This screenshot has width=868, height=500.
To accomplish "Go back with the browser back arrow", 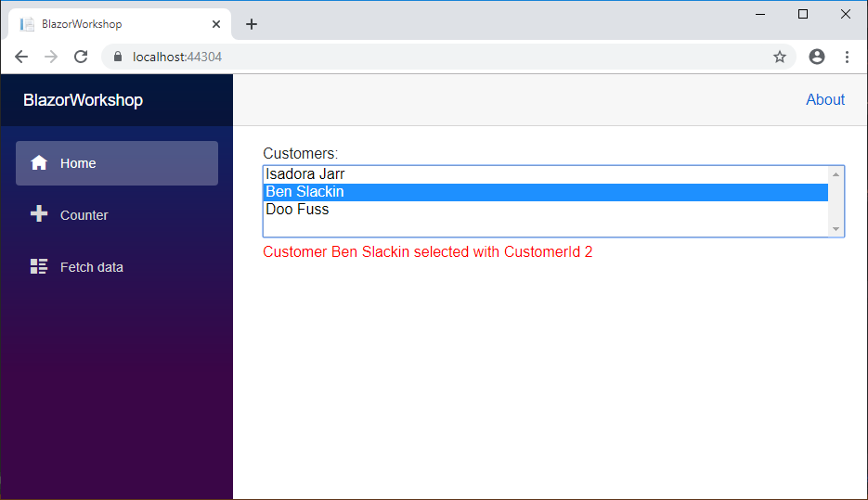I will tap(21, 57).
